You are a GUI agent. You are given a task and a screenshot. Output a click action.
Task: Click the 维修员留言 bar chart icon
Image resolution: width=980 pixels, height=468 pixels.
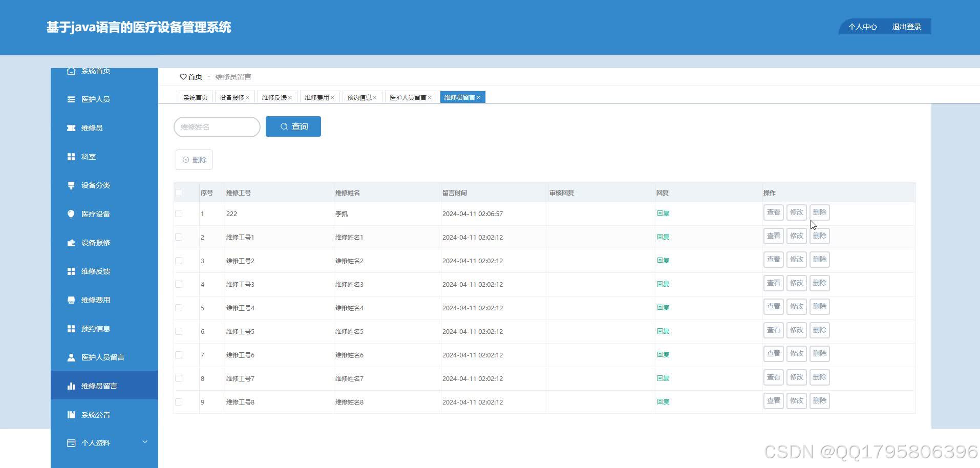pos(71,386)
